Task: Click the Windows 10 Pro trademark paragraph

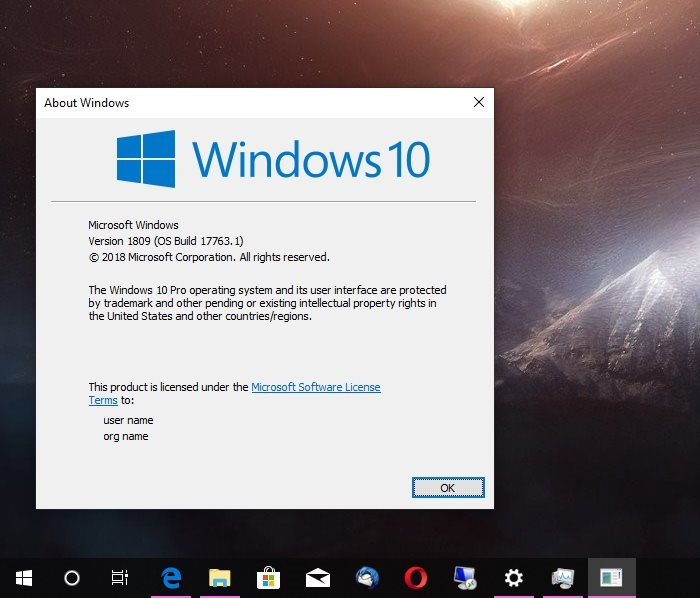Action: [267, 303]
